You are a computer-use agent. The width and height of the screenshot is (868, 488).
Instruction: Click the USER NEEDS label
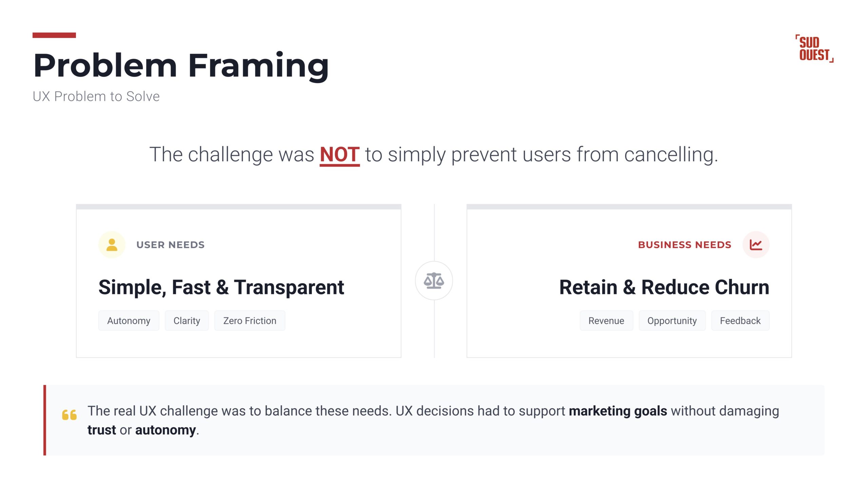click(170, 245)
